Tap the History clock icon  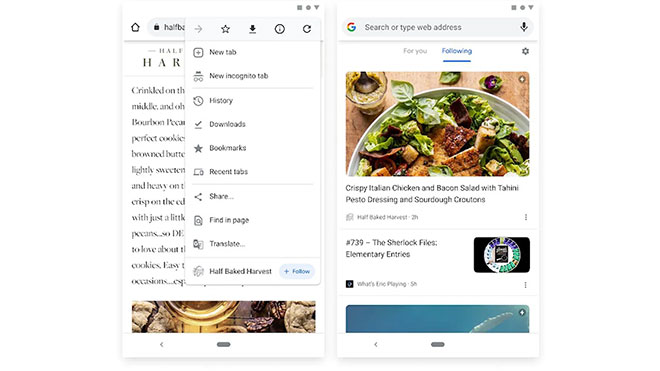pyautogui.click(x=198, y=101)
